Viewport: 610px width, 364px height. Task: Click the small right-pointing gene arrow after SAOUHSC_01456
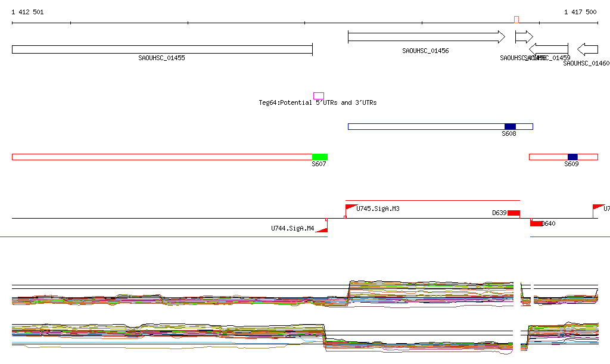click(x=524, y=37)
